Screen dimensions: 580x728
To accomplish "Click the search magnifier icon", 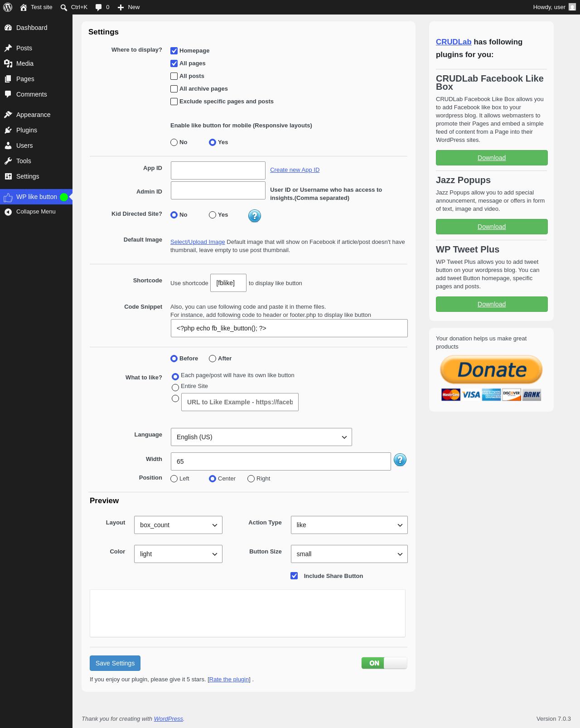I will (x=64, y=7).
